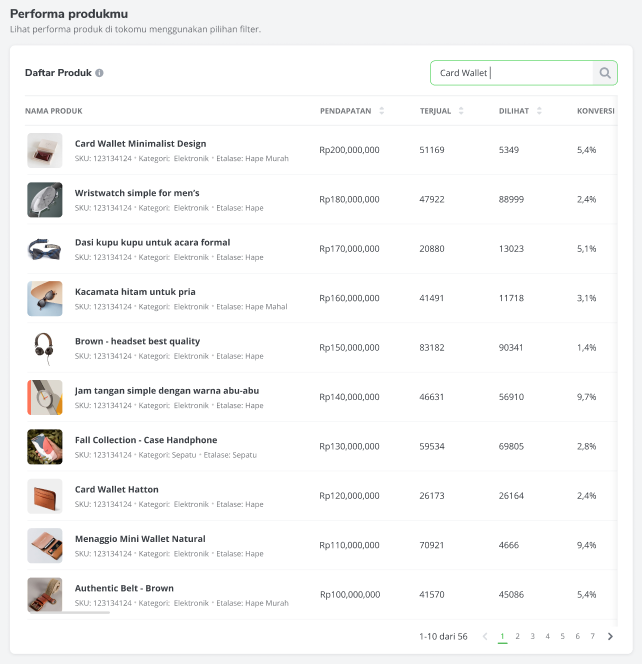Click the search magnifier icon
The image size is (642, 664).
point(605,73)
